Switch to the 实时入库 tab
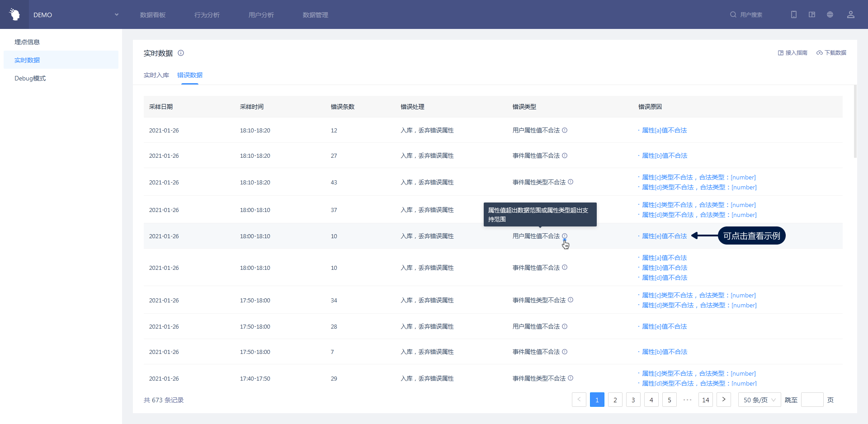The image size is (868, 424). tap(156, 75)
